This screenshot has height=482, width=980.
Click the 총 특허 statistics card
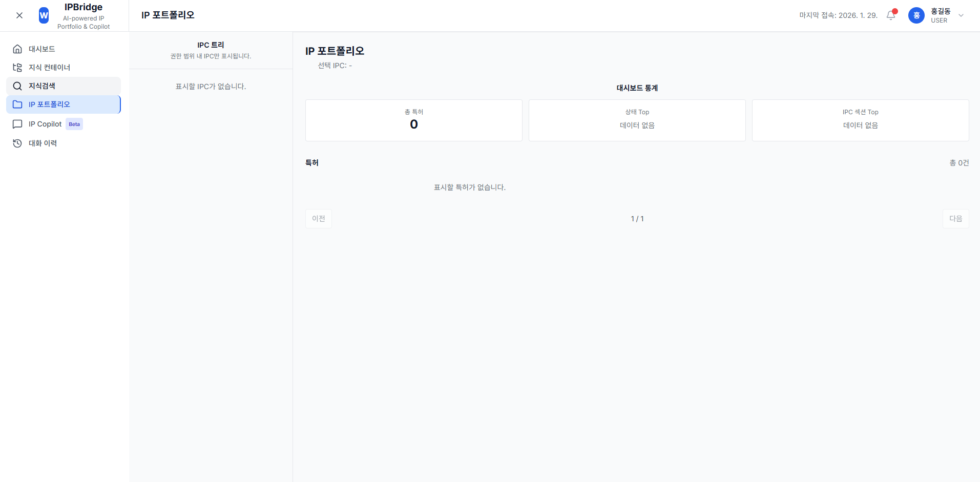click(x=413, y=120)
